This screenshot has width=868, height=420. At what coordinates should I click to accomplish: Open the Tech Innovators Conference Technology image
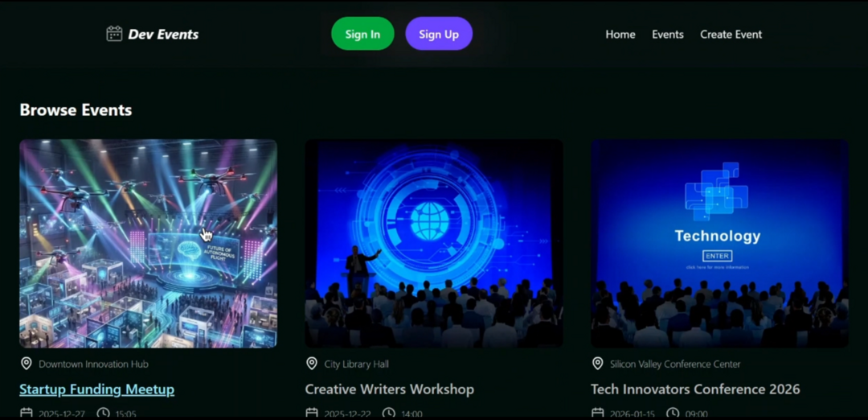coord(719,243)
